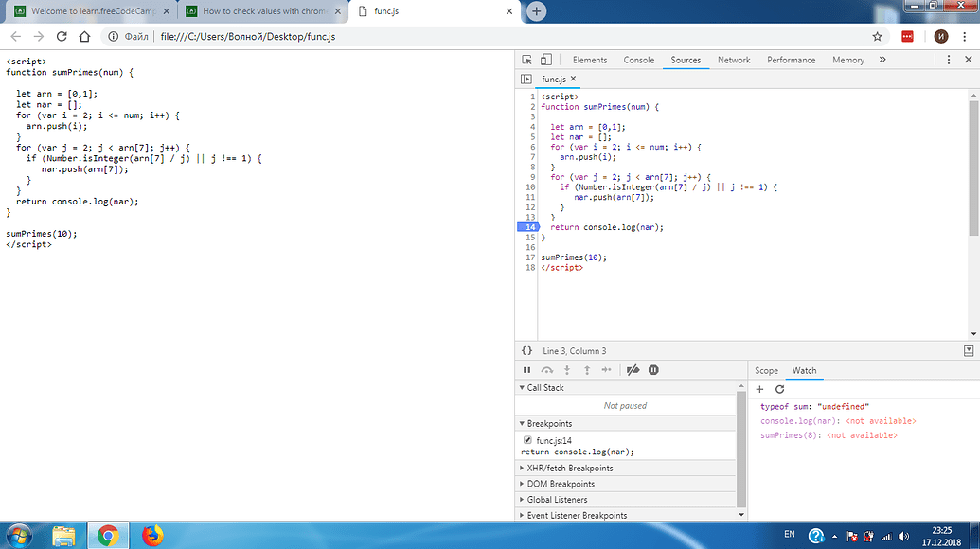The height and width of the screenshot is (549, 980).
Task: Refresh the watch expressions
Action: [778, 389]
